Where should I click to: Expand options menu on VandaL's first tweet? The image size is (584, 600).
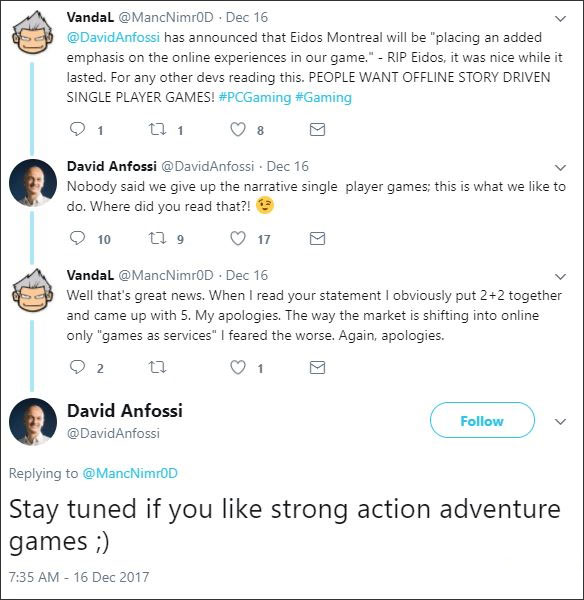tap(560, 18)
